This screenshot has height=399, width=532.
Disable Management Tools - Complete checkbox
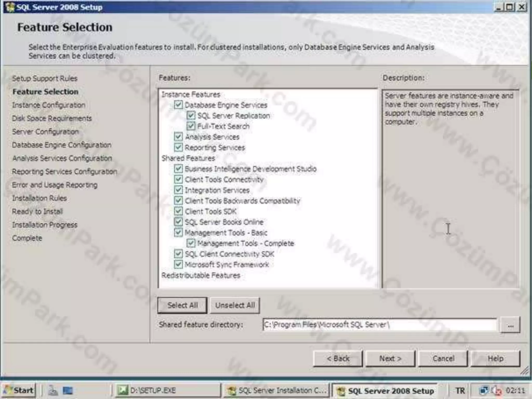click(191, 243)
